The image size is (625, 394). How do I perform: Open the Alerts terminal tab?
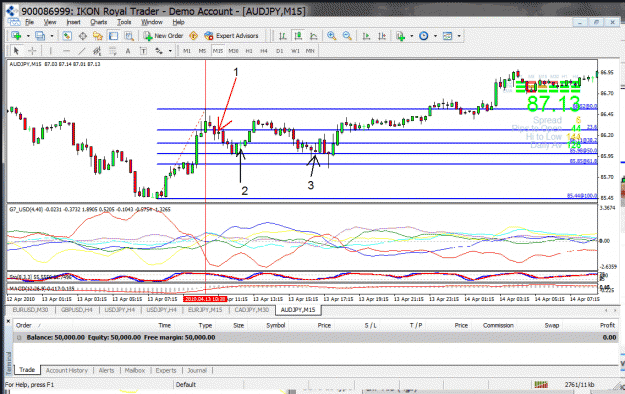(x=106, y=370)
